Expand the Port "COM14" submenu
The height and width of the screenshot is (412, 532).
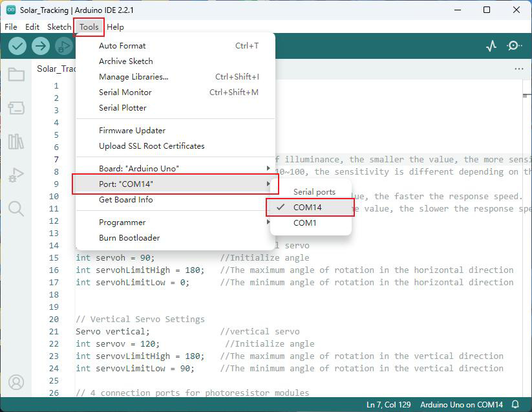[x=175, y=184]
